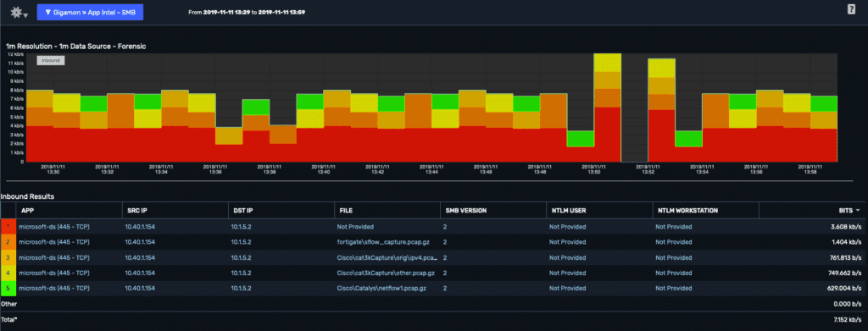This screenshot has width=868, height=331.
Task: Sort table by FILE column header
Action: (x=346, y=211)
